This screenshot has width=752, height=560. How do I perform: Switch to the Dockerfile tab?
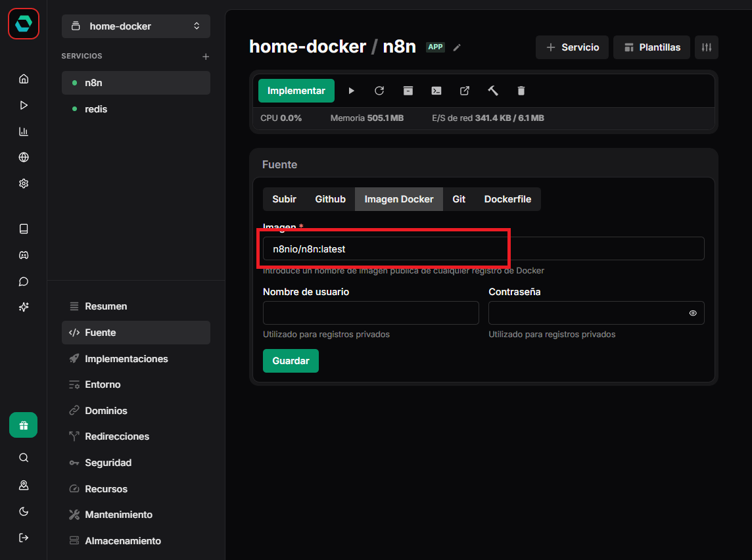click(508, 199)
